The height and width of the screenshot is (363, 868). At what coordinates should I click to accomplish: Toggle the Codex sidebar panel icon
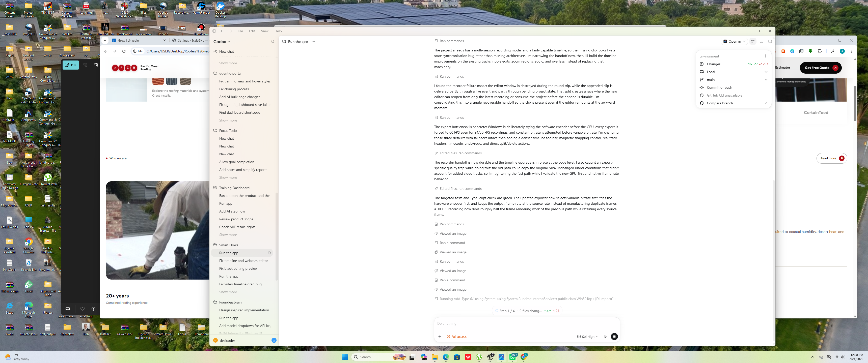214,31
